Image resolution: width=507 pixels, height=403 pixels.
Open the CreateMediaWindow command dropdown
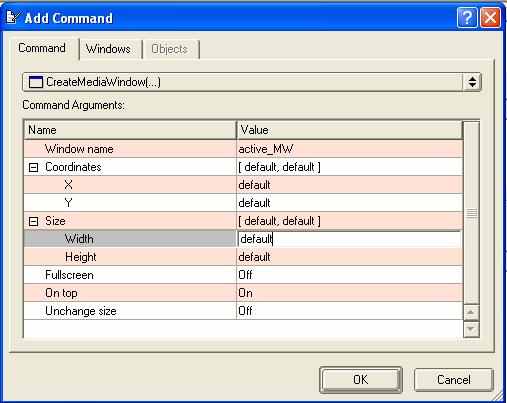click(x=472, y=82)
